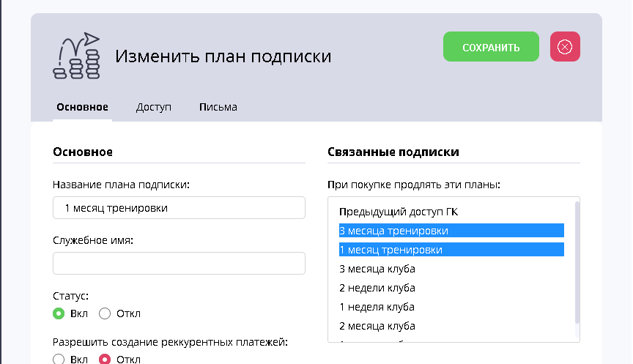Open the Доступ tab

pos(153,107)
